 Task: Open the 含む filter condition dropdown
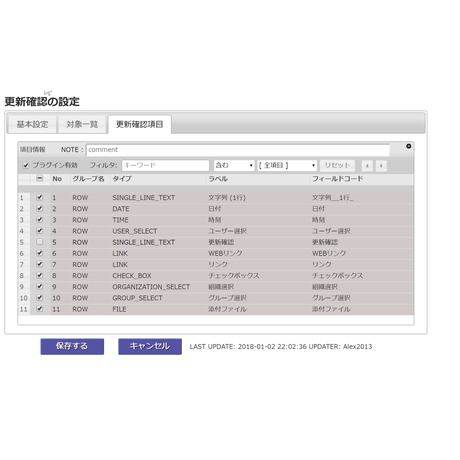(x=234, y=165)
